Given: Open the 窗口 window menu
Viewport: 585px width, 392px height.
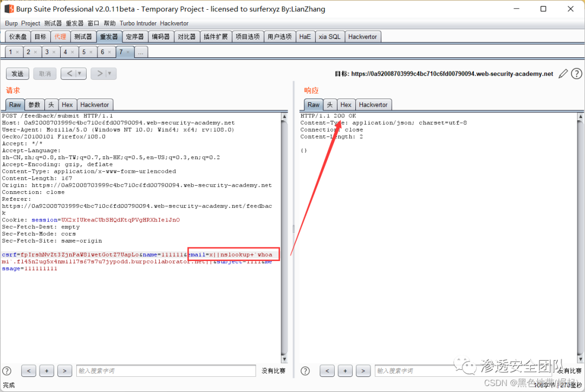Looking at the screenshot, I should click(x=93, y=23).
